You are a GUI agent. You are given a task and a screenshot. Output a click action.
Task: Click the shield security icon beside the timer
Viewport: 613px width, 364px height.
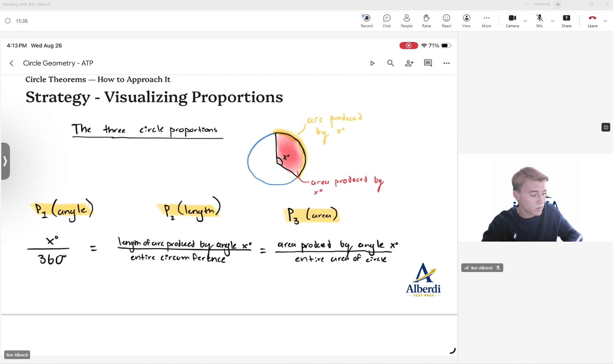(x=8, y=21)
